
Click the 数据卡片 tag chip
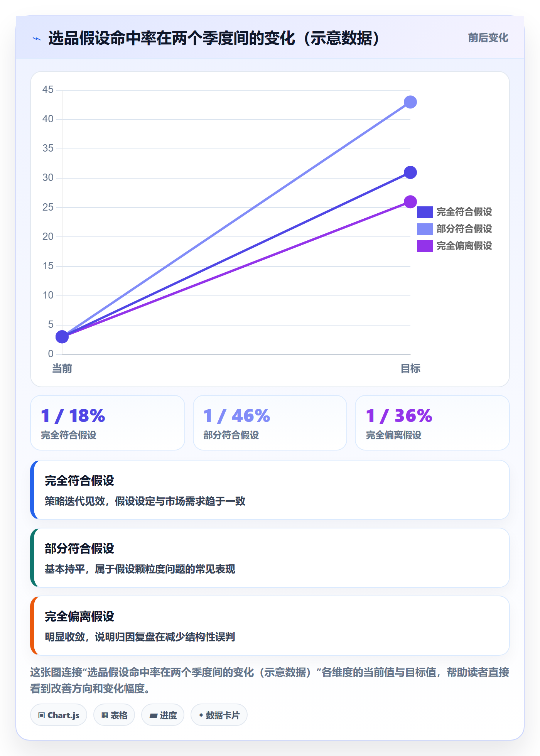219,715
